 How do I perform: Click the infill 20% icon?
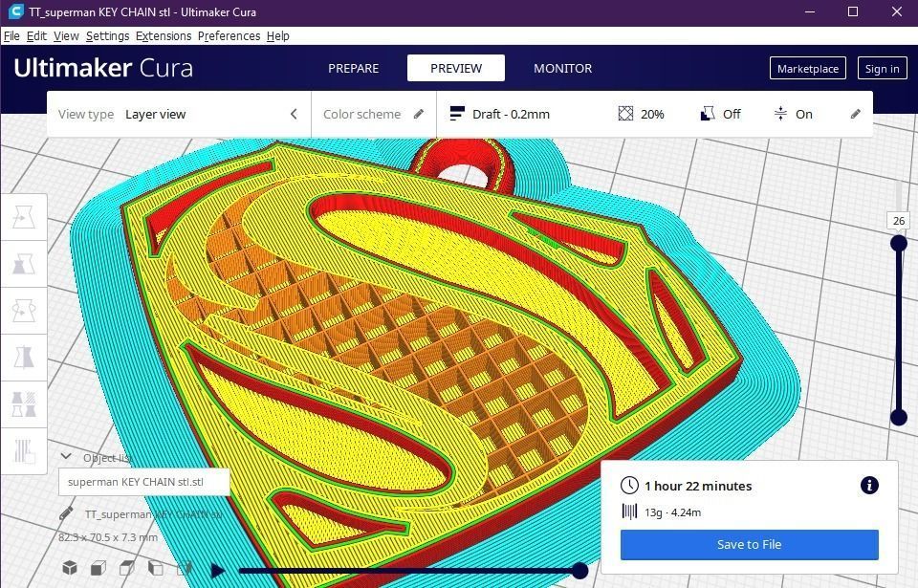point(625,113)
